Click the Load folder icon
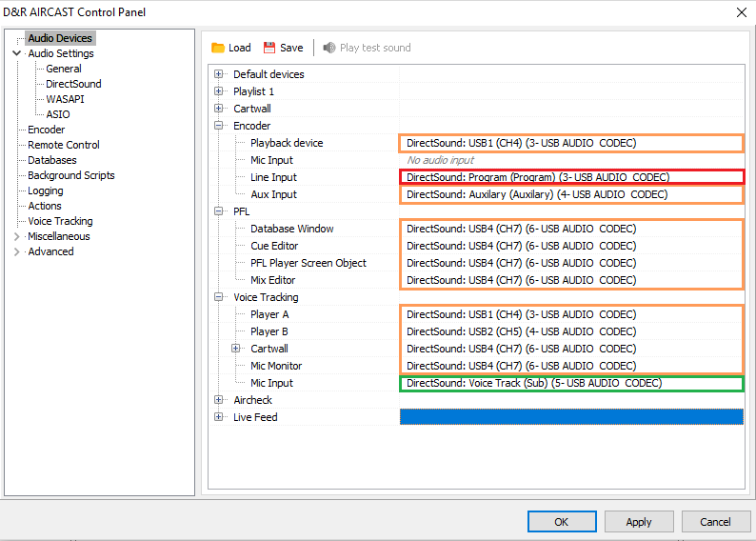 218,48
